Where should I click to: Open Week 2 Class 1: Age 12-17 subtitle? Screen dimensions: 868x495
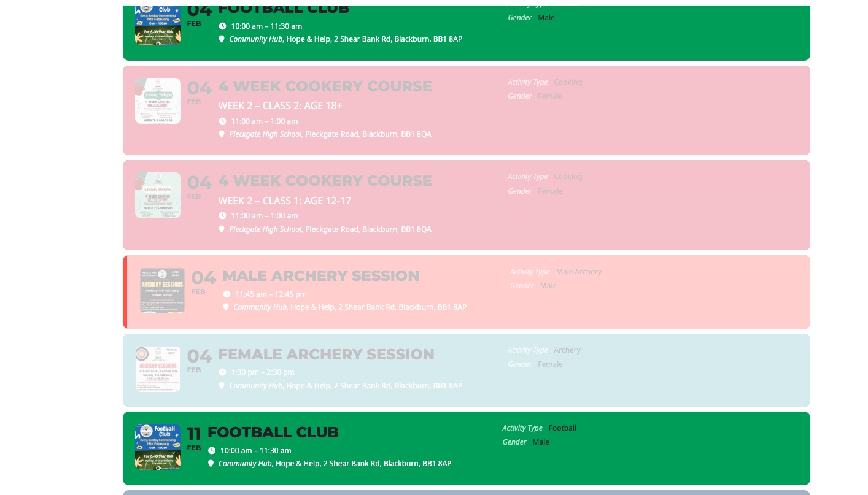click(x=285, y=201)
